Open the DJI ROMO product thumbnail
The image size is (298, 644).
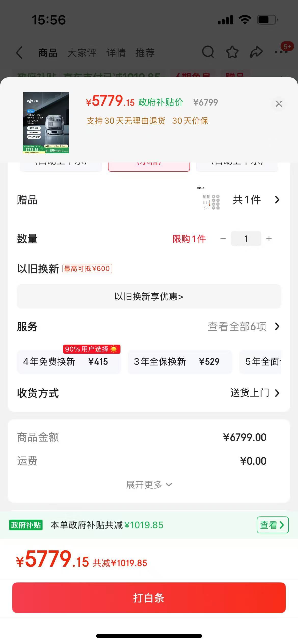46,123
